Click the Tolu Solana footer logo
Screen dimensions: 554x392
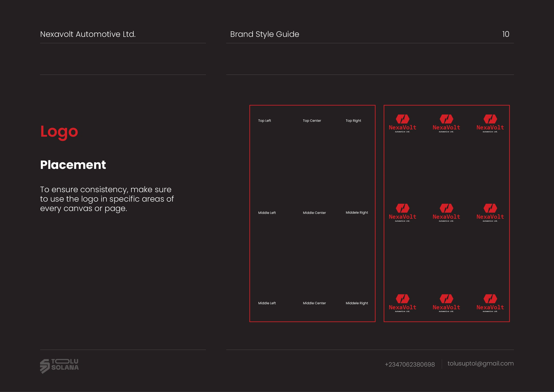[x=59, y=365]
